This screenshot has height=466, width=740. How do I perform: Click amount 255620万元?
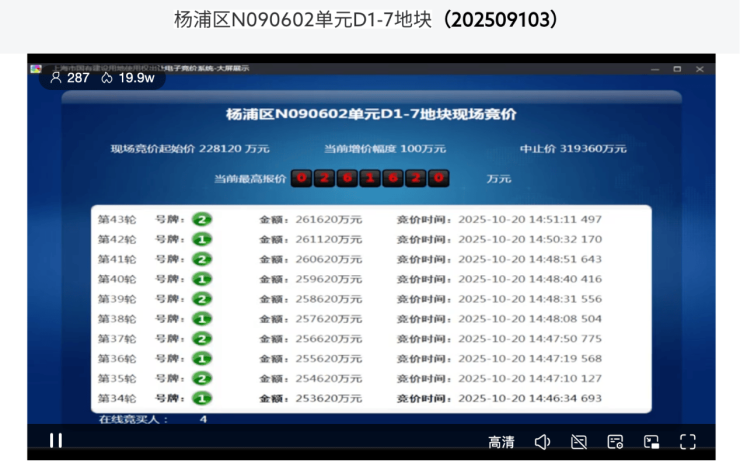click(x=329, y=358)
